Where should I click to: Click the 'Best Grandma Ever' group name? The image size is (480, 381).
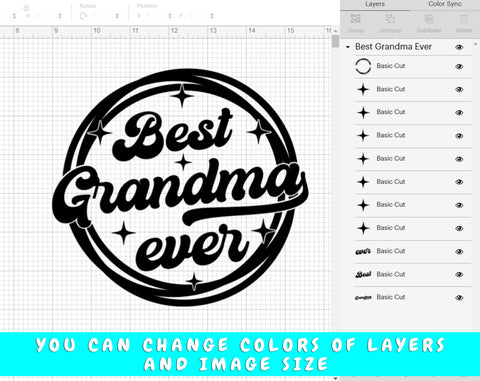tap(393, 47)
